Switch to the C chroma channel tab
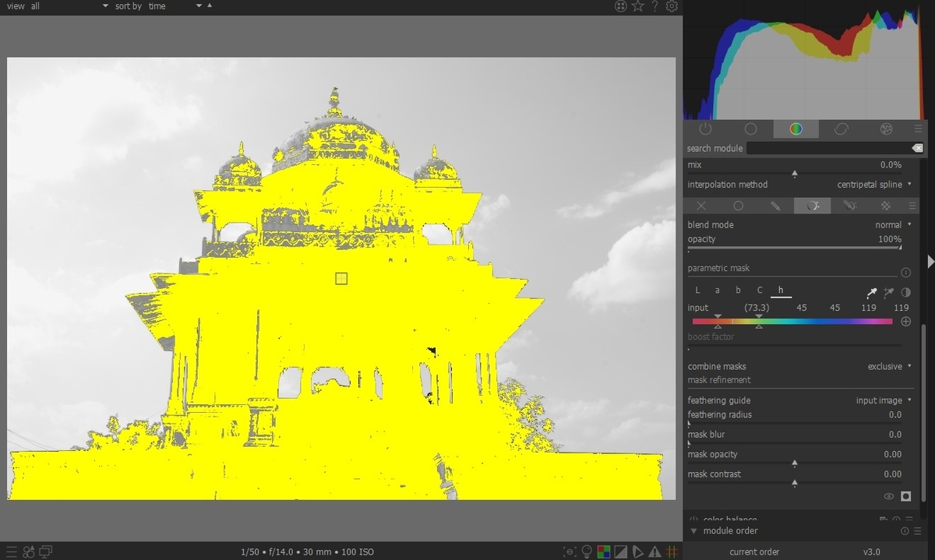 click(760, 291)
